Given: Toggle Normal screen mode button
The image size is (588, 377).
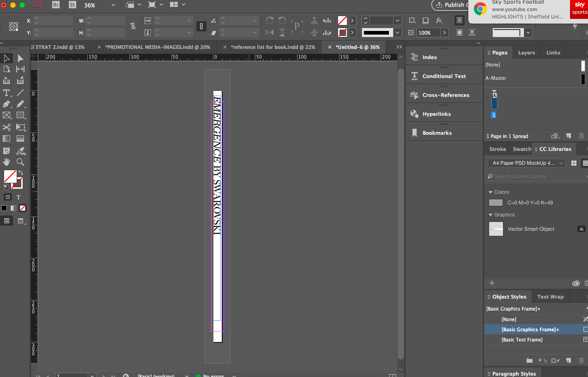Looking at the screenshot, I should pos(7,221).
